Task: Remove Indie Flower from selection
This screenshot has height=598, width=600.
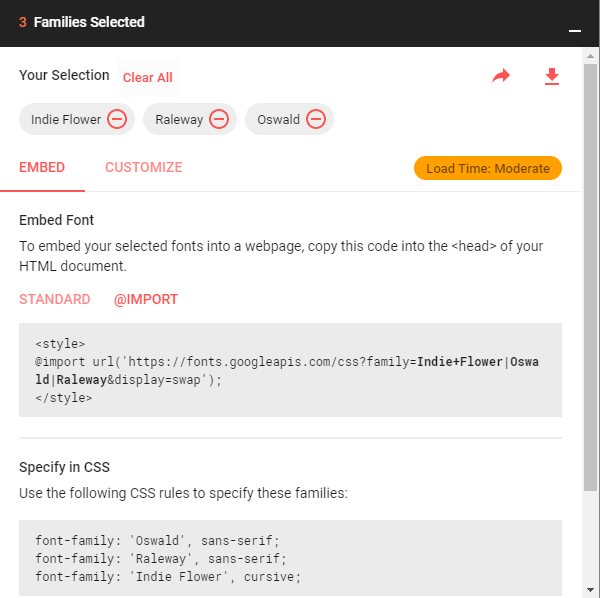Action: [x=117, y=119]
